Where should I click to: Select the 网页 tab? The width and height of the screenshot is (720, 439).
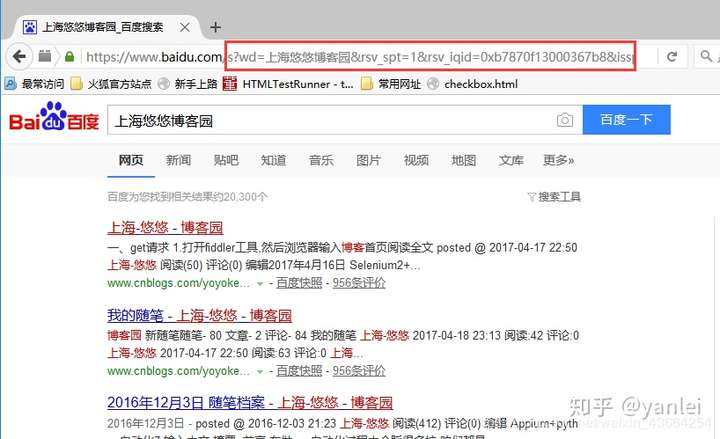(131, 160)
